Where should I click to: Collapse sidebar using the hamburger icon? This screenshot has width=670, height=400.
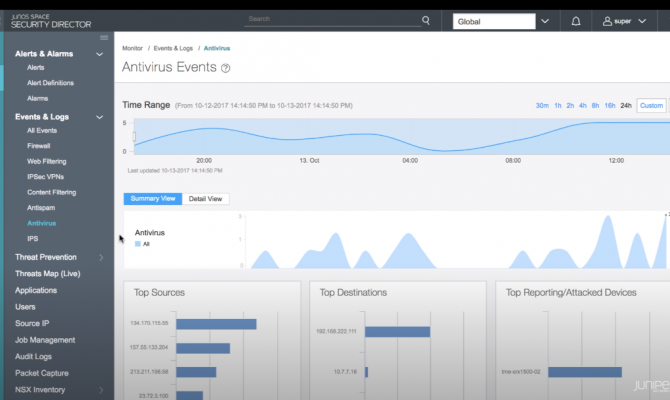[x=104, y=37]
